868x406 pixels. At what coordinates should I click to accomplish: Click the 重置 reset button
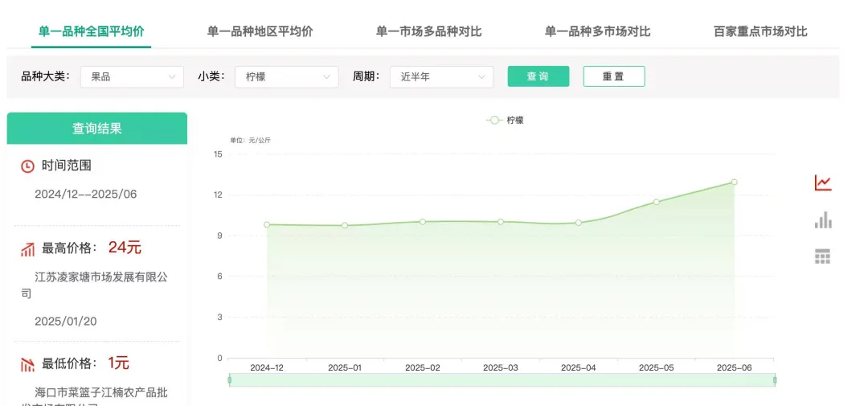tap(613, 76)
